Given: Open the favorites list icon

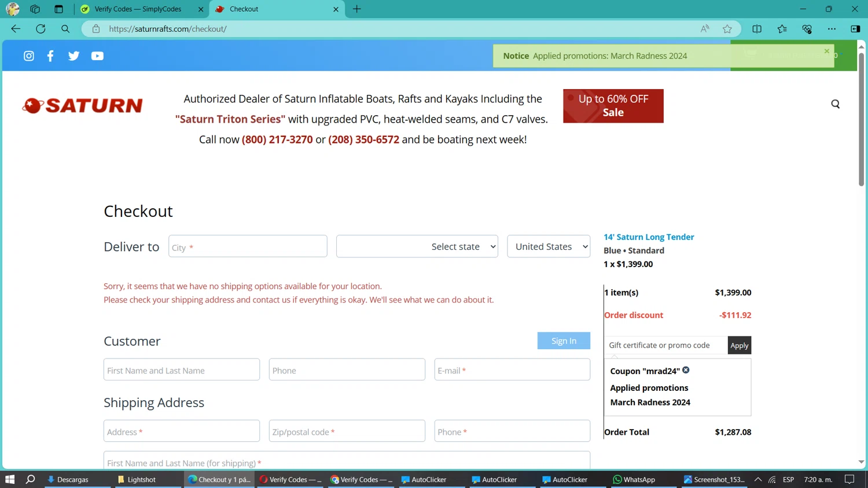Looking at the screenshot, I should [782, 29].
